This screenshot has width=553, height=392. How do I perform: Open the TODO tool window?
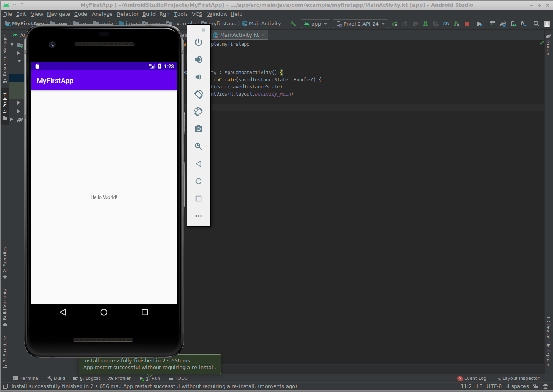(178, 378)
